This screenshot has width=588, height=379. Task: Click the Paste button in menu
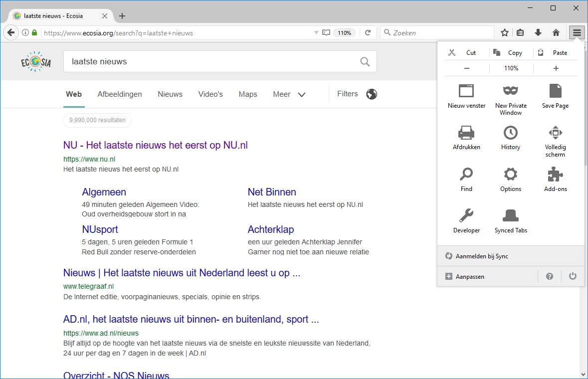[x=556, y=52]
